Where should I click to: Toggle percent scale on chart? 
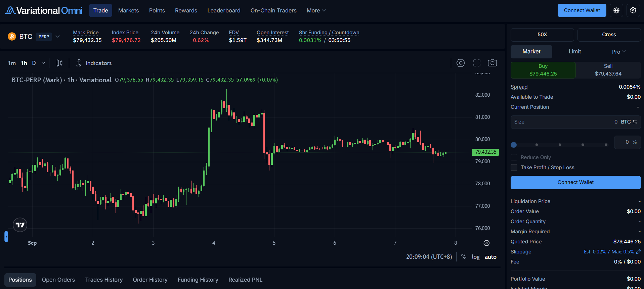(x=464, y=257)
